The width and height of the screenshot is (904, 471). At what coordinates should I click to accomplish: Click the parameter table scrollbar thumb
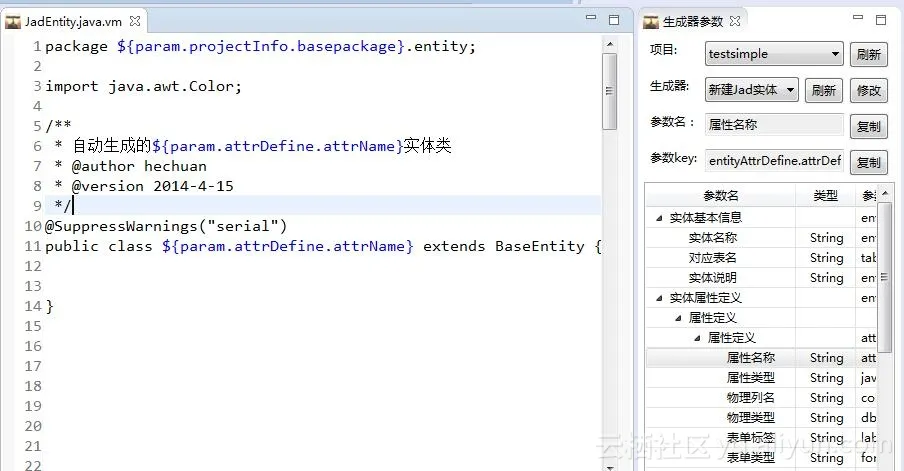point(885,277)
